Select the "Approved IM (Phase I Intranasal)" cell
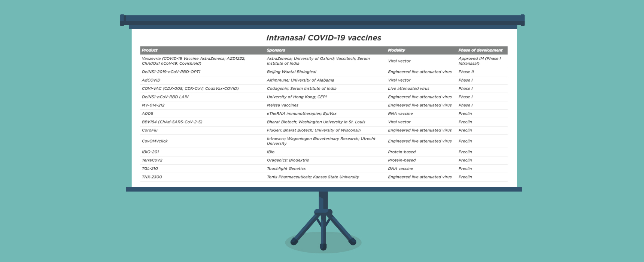The height and width of the screenshot is (262, 644). click(x=479, y=61)
